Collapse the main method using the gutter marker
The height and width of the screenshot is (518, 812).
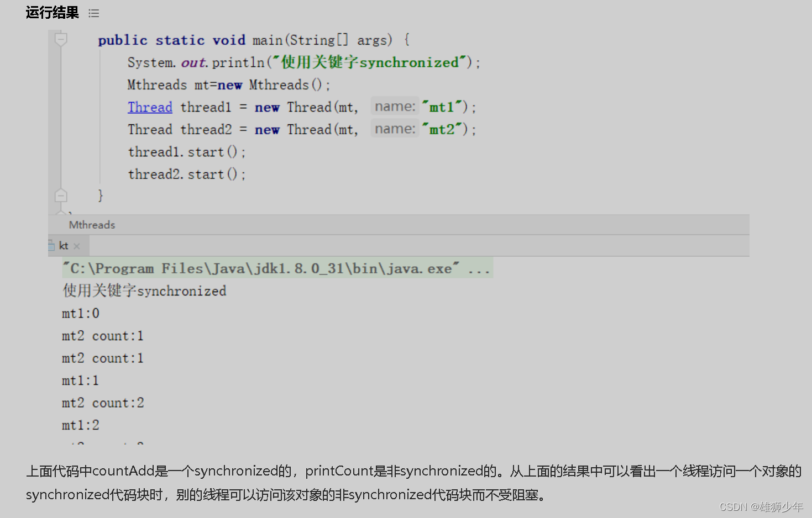[x=60, y=39]
